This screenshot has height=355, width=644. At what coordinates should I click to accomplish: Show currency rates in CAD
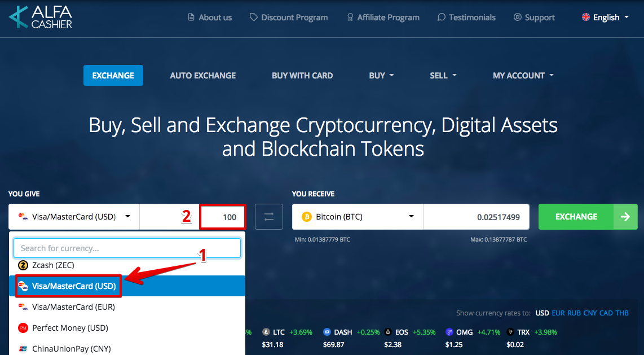point(606,313)
